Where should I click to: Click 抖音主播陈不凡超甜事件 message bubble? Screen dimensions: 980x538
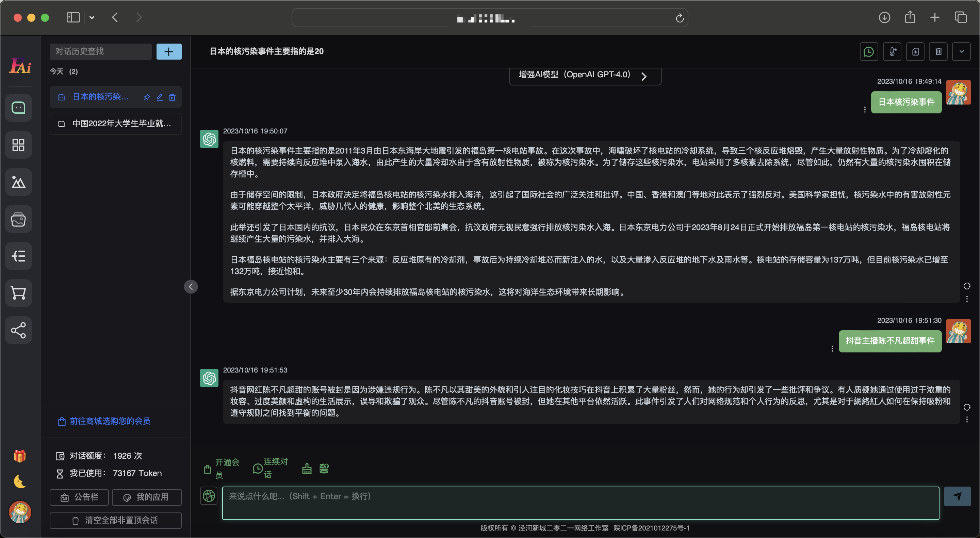point(890,341)
